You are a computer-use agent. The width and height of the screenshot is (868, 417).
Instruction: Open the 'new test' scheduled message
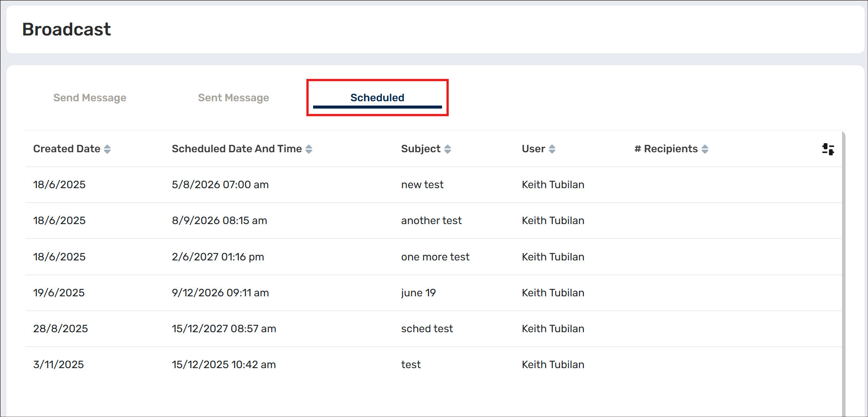(x=422, y=185)
